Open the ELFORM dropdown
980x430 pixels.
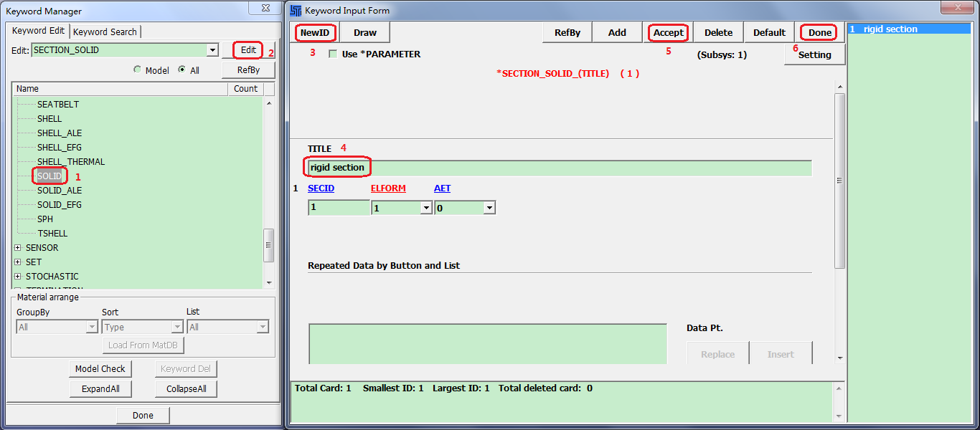pyautogui.click(x=426, y=208)
